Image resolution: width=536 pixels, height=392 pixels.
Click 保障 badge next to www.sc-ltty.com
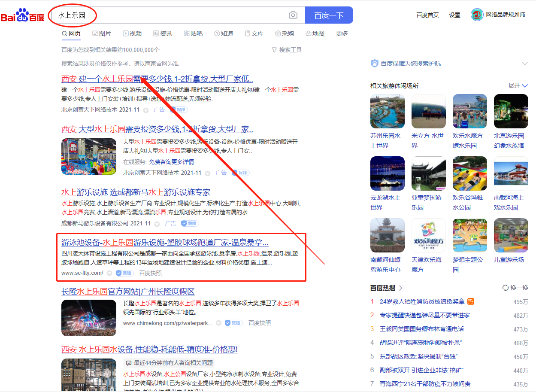pos(124,273)
